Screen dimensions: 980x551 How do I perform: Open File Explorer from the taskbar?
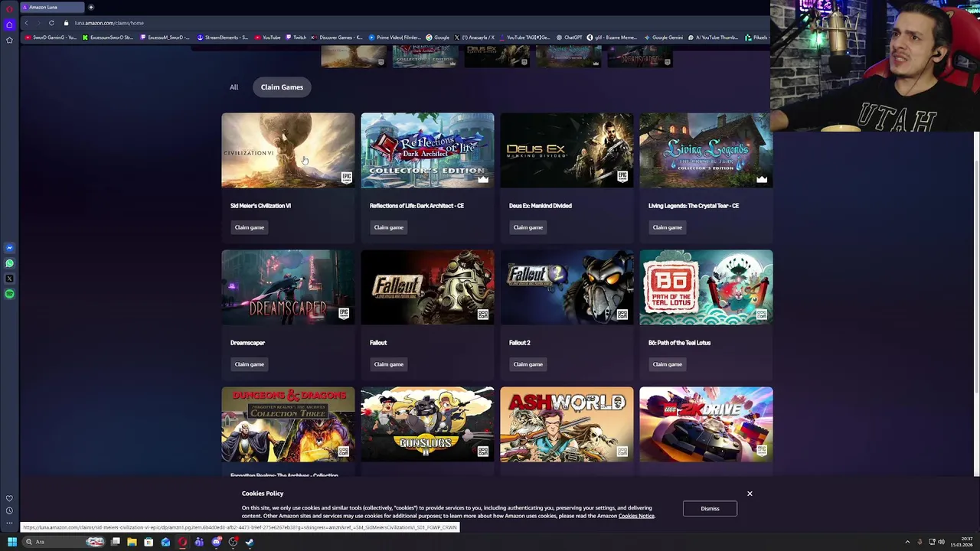(132, 542)
